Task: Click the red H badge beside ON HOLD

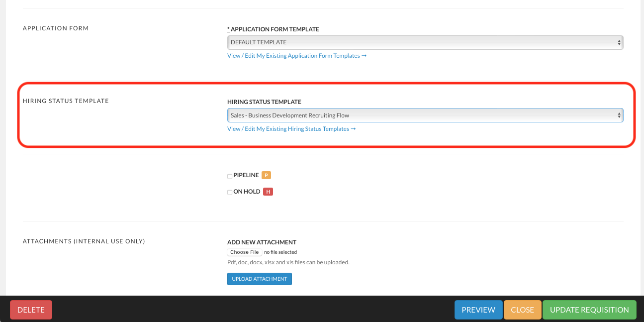Action: [268, 192]
